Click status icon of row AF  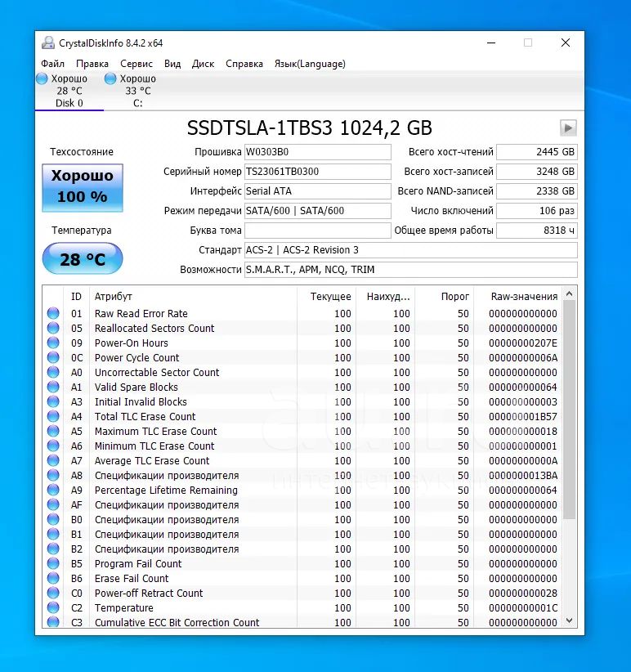coord(53,504)
